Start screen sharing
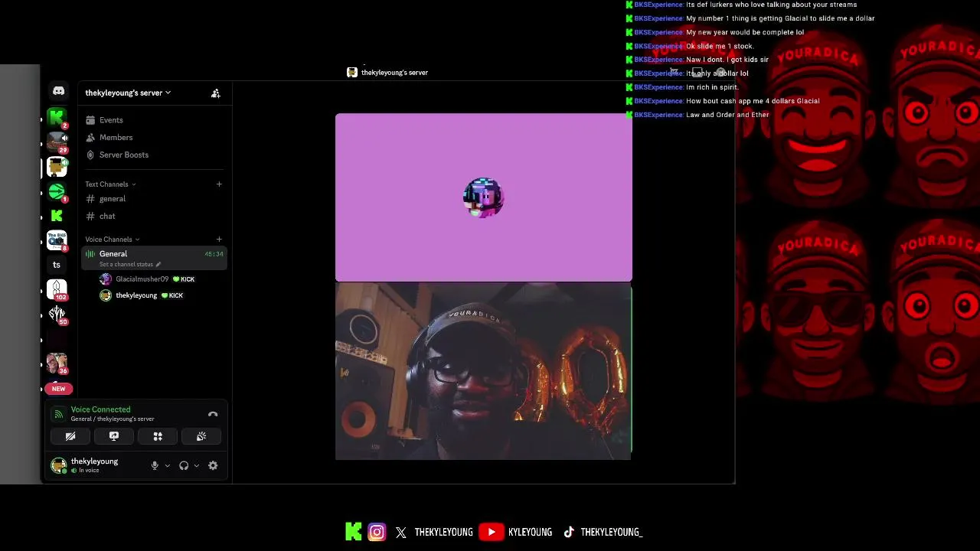Viewport: 980px width, 551px height. (114, 436)
